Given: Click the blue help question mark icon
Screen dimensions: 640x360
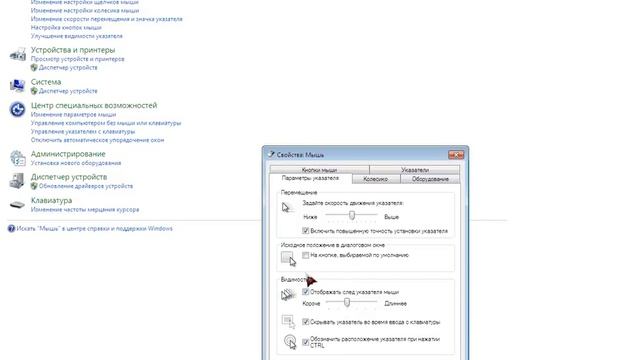Looking at the screenshot, I should tap(11, 229).
